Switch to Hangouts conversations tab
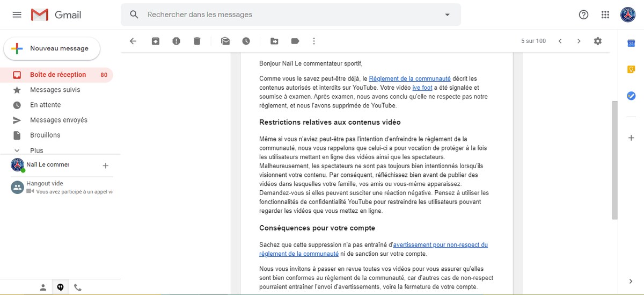Screen dimensions: 644x295 tap(60, 287)
